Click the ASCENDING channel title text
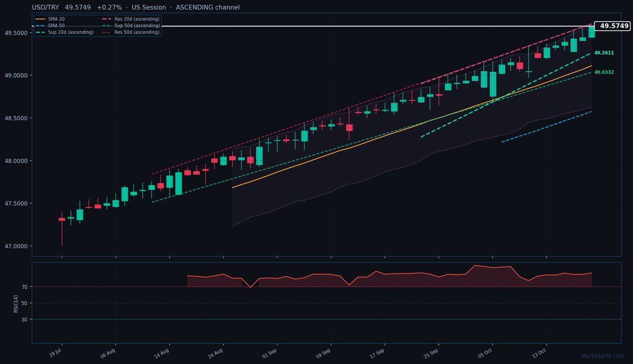 207,7
